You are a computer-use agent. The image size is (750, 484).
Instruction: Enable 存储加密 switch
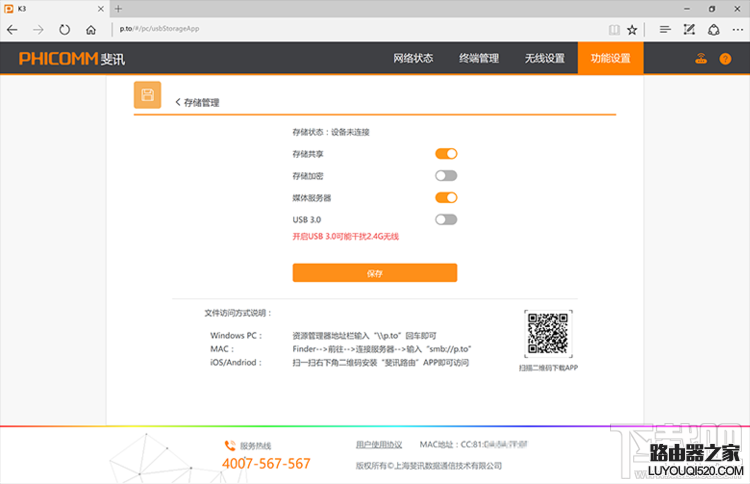click(446, 176)
